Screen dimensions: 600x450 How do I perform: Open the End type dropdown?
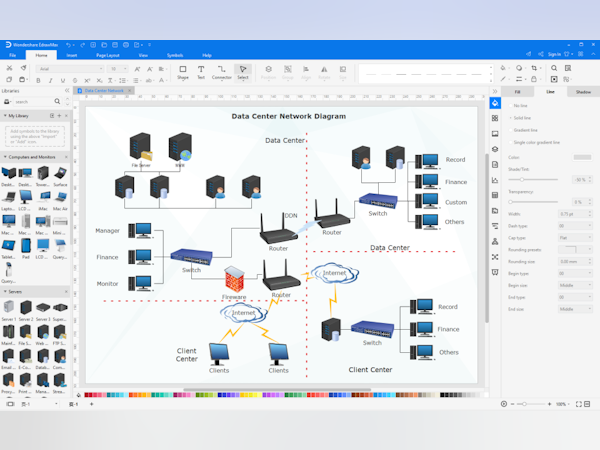(575, 297)
